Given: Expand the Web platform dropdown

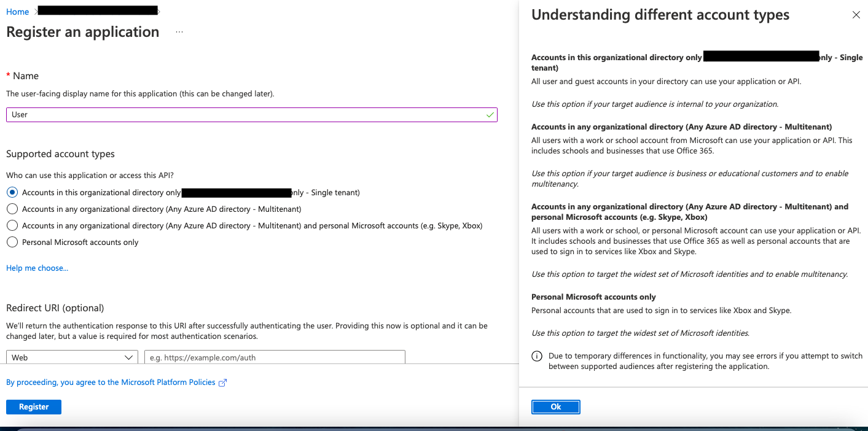Looking at the screenshot, I should click(71, 357).
